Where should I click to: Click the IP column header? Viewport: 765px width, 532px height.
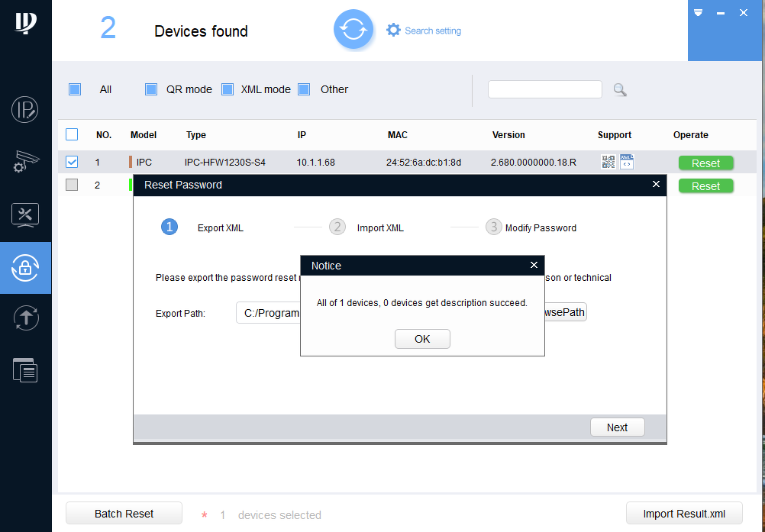[x=302, y=135]
